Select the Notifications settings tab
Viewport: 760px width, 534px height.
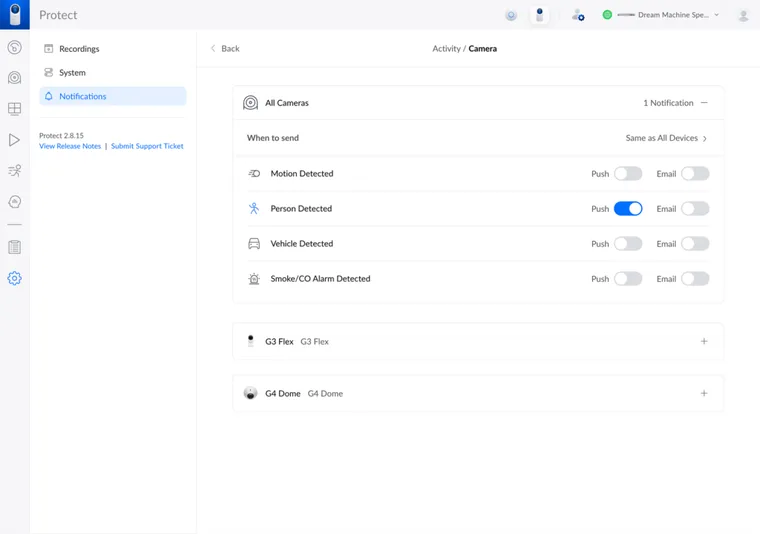(x=112, y=96)
